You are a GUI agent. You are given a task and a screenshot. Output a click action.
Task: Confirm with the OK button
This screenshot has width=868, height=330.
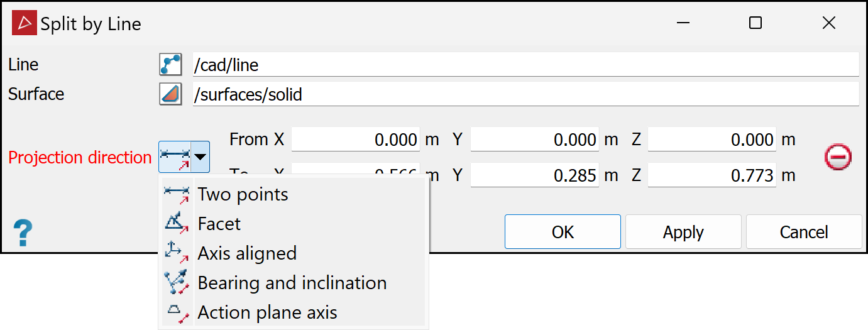pyautogui.click(x=563, y=232)
